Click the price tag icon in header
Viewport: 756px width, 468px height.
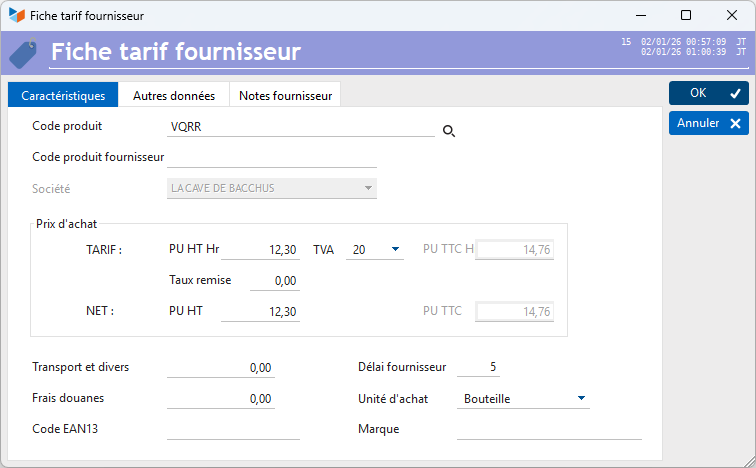(23, 52)
